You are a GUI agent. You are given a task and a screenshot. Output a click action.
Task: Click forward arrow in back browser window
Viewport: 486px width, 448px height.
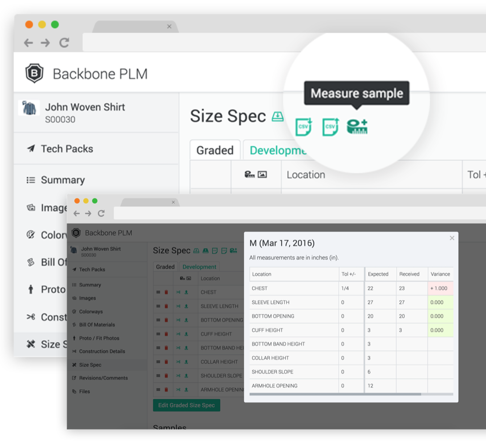tap(45, 42)
